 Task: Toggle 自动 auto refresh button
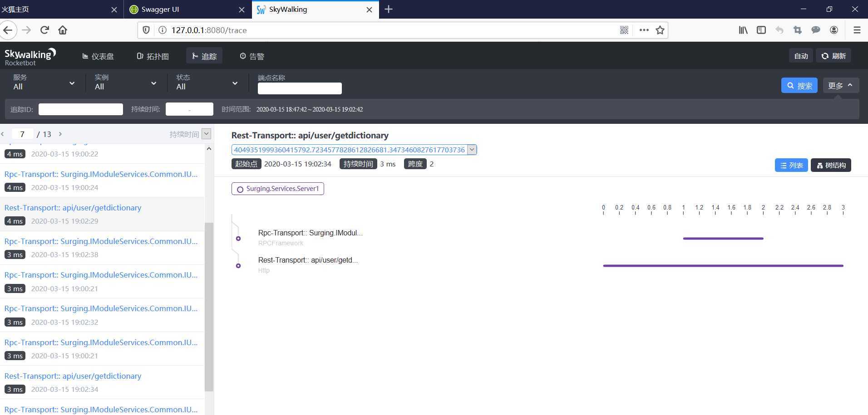click(801, 56)
